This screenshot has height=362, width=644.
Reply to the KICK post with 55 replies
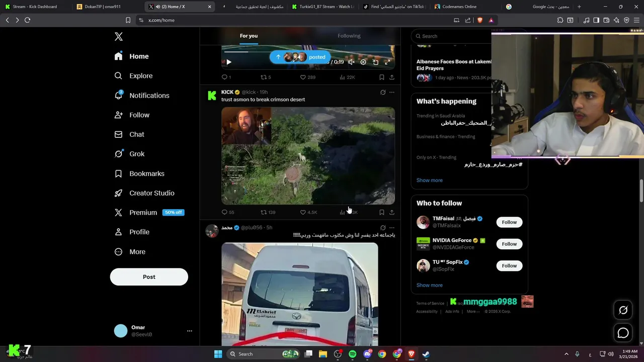point(228,212)
